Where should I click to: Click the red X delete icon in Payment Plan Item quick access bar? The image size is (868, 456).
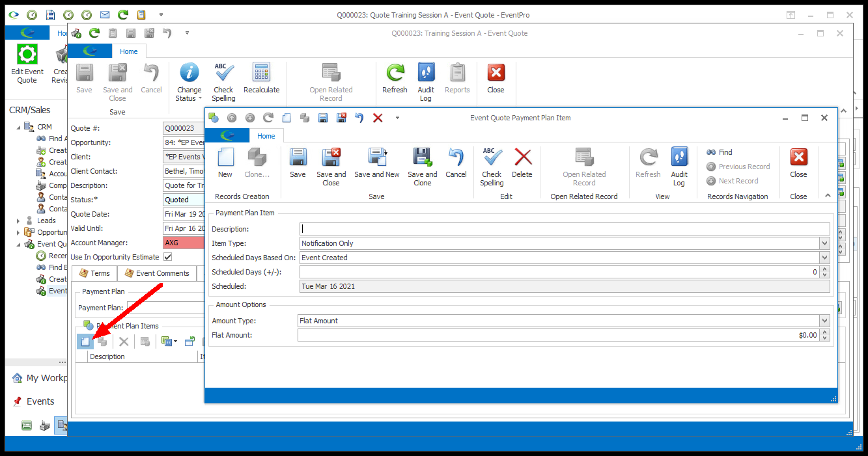click(x=378, y=118)
